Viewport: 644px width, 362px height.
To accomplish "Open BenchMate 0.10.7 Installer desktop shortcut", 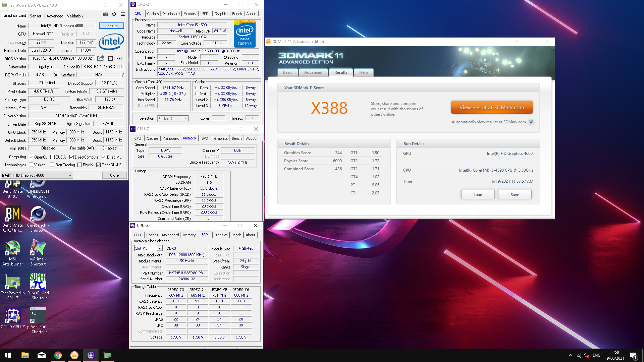I will [13, 219].
